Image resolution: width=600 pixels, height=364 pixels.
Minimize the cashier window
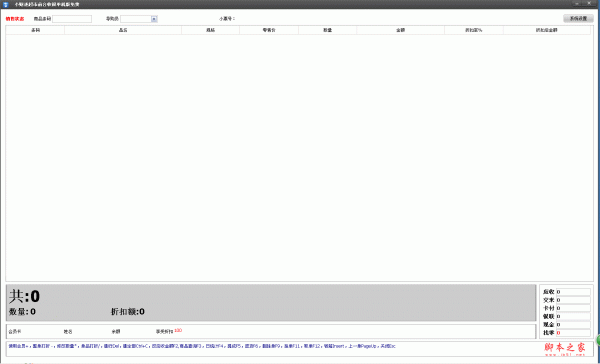[577, 3]
